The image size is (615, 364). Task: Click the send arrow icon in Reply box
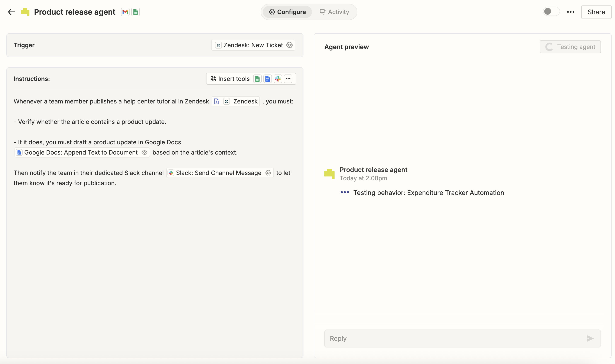pyautogui.click(x=590, y=338)
